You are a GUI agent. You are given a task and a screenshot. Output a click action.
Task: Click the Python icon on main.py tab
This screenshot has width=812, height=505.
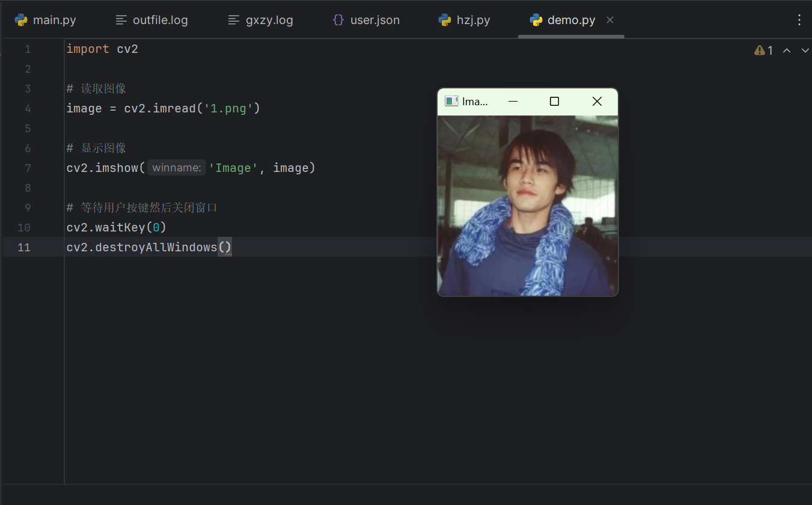pyautogui.click(x=21, y=20)
